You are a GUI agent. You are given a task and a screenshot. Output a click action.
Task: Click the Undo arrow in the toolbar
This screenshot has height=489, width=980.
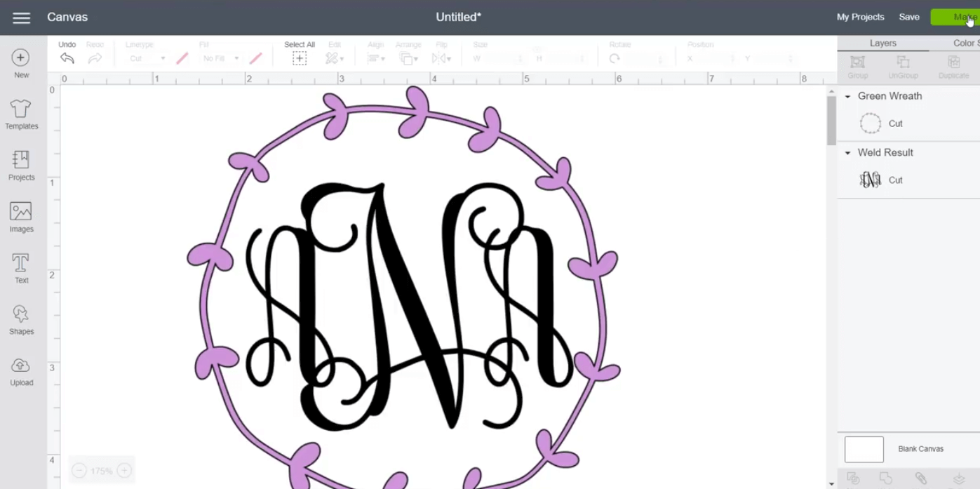coord(67,58)
